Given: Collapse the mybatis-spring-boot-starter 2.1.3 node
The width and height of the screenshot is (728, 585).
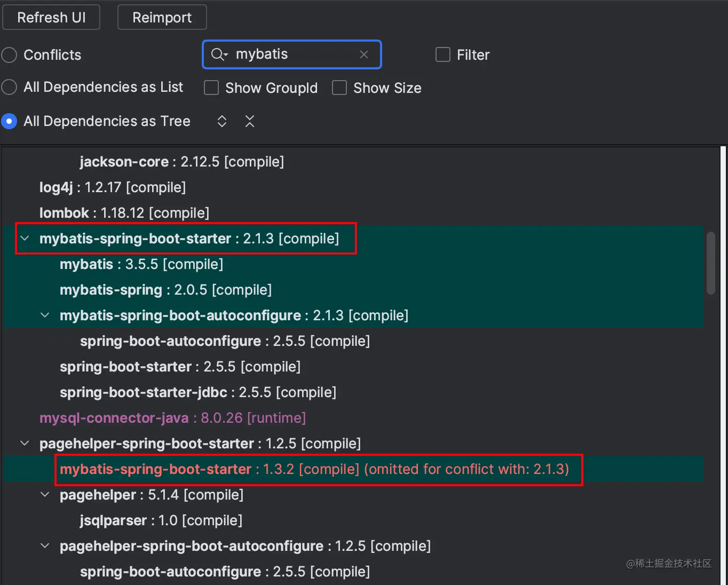Looking at the screenshot, I should pos(25,238).
